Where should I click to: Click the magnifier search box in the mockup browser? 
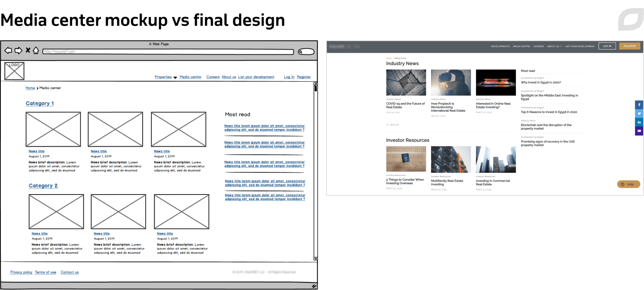(x=306, y=52)
